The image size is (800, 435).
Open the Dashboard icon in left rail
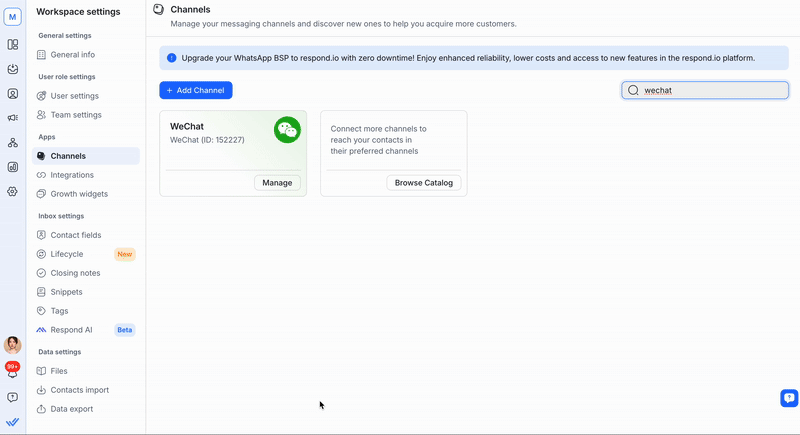click(13, 44)
